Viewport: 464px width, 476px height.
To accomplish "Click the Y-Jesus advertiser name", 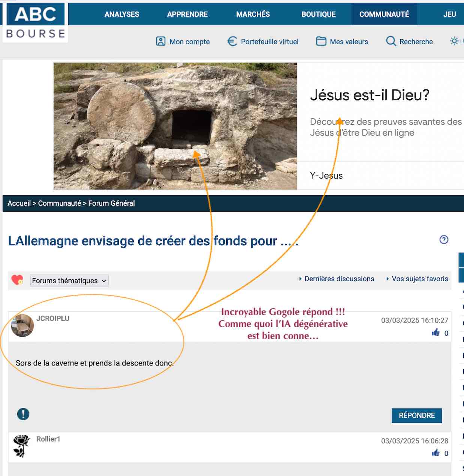I will coord(326,176).
